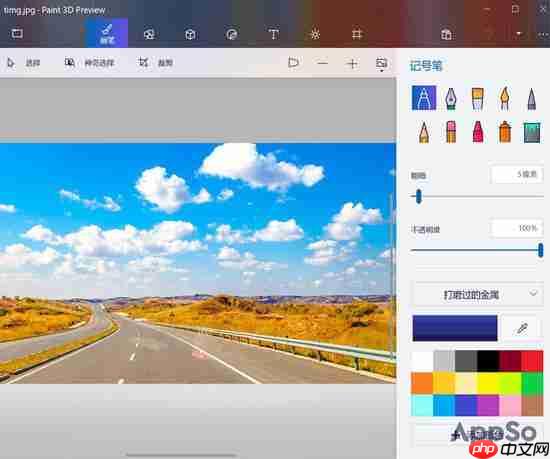
Task: Pick the black color swatch
Action: click(488, 361)
